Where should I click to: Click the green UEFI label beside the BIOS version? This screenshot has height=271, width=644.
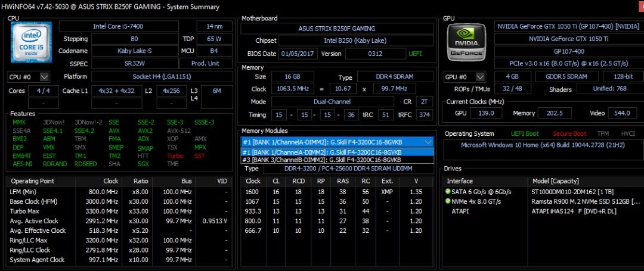pos(415,54)
